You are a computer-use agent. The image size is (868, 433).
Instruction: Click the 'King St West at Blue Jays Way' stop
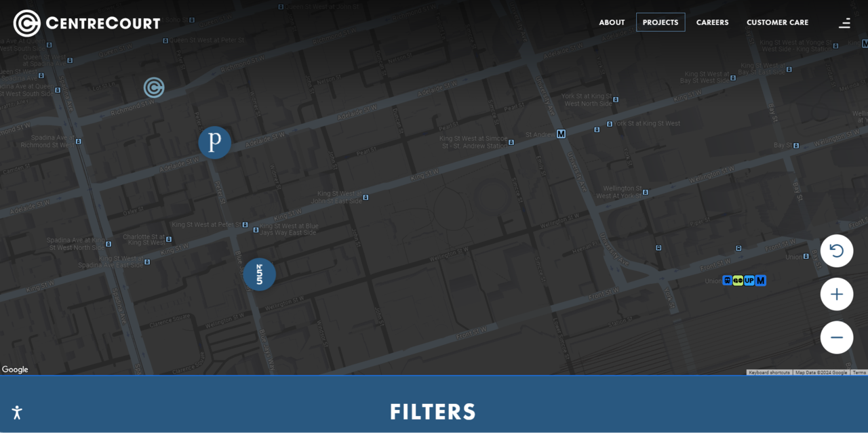[x=256, y=230]
